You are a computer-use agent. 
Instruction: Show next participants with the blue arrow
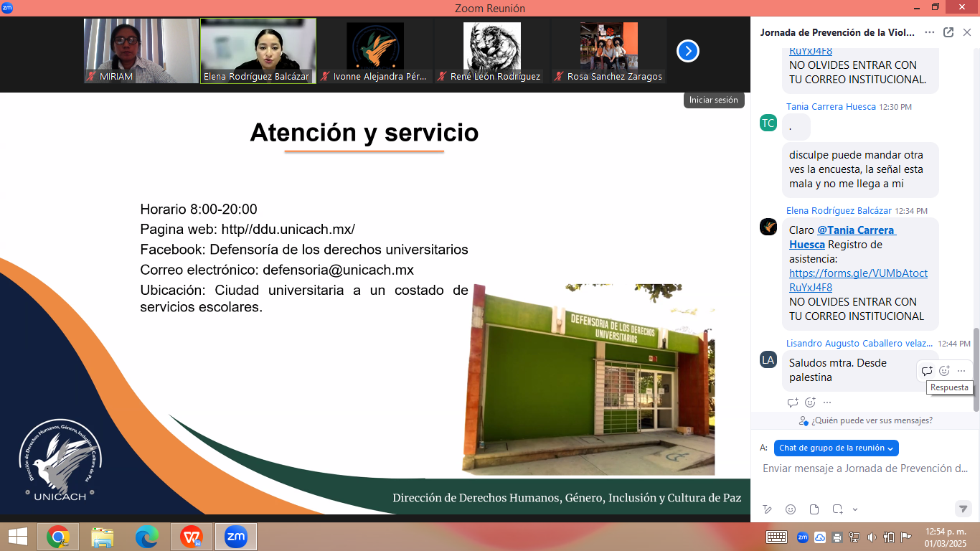pos(687,51)
